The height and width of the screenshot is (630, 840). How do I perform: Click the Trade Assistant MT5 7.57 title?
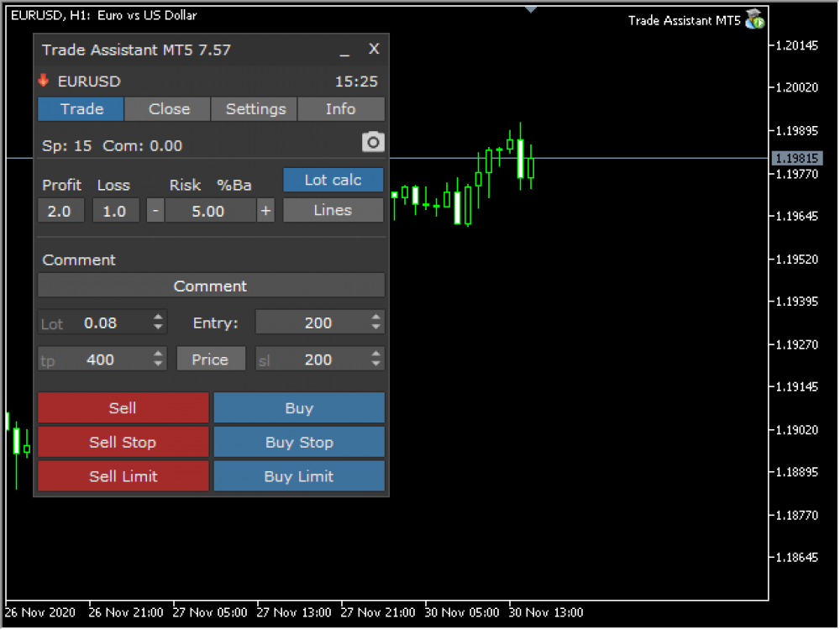point(136,50)
